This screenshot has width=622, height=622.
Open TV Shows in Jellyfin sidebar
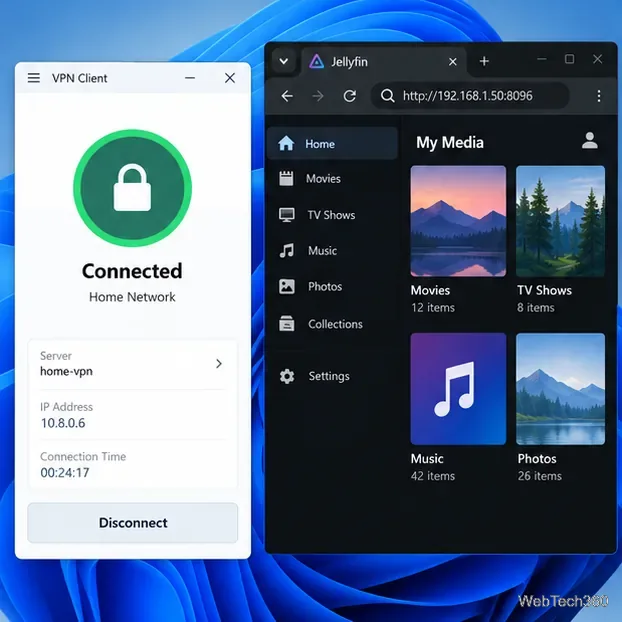click(332, 215)
